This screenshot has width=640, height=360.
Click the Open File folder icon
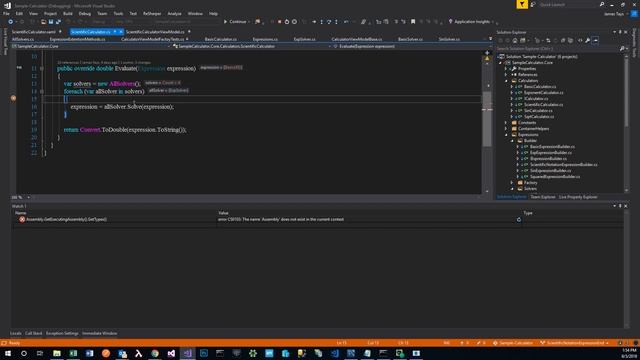click(x=43, y=22)
